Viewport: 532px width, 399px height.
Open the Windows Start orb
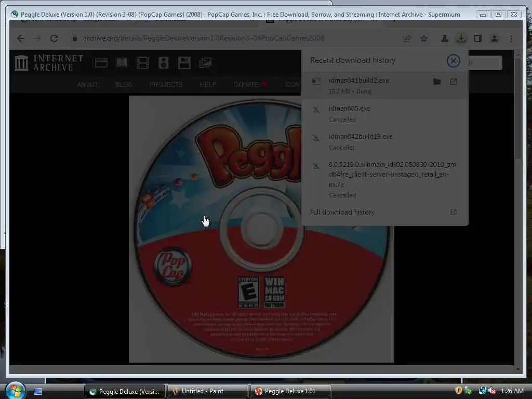15,390
